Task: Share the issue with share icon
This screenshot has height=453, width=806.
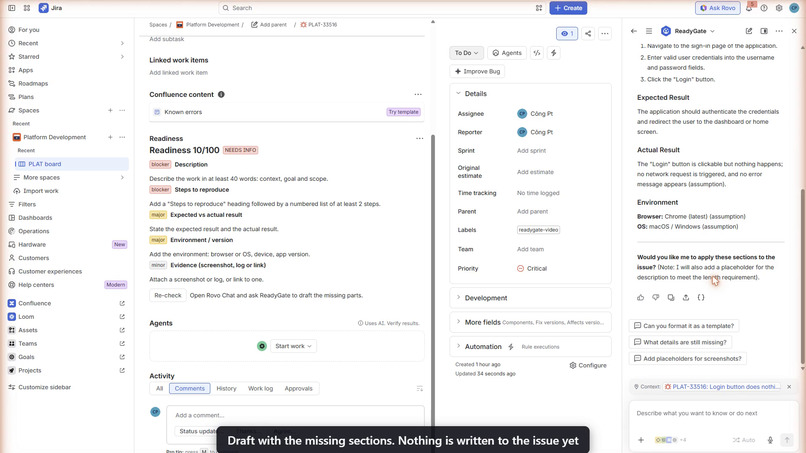Action: (588, 33)
